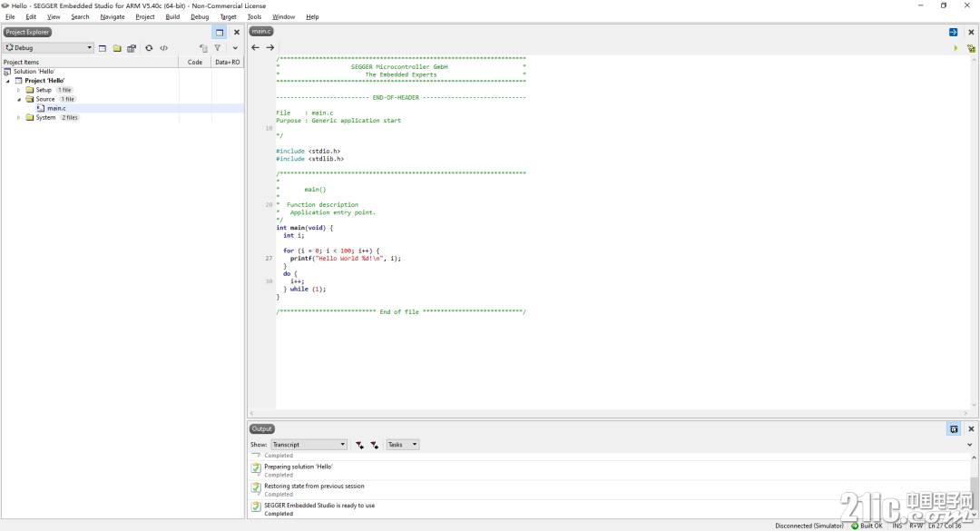Image resolution: width=980 pixels, height=531 pixels.
Task: Open the Target menu
Action: point(228,17)
